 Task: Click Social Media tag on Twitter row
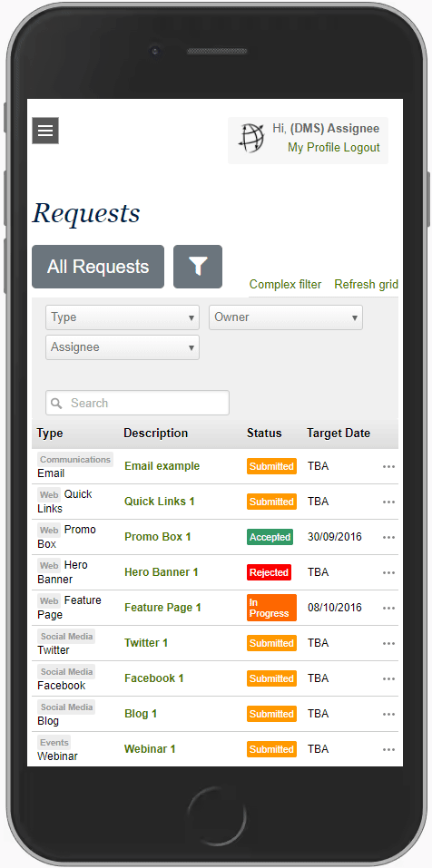[66, 637]
